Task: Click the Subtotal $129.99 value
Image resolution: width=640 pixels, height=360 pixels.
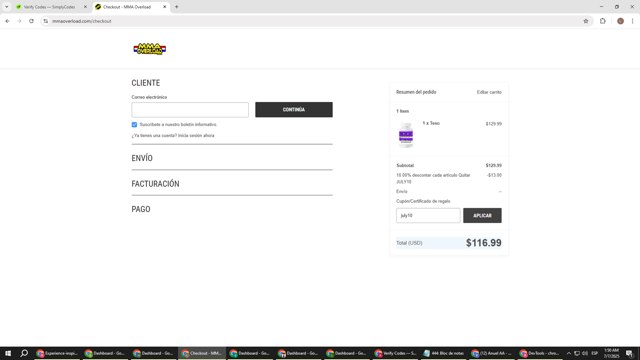Action: coord(493,166)
